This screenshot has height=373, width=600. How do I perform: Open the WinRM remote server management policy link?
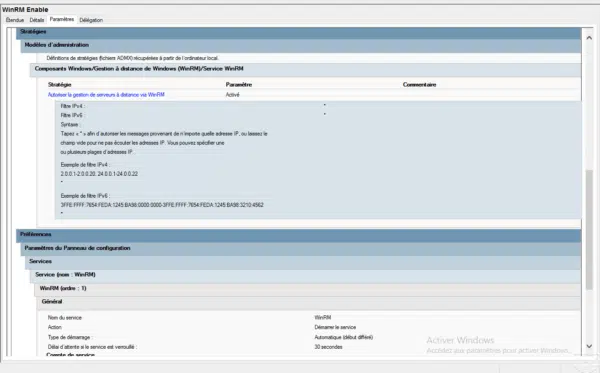tap(106, 94)
